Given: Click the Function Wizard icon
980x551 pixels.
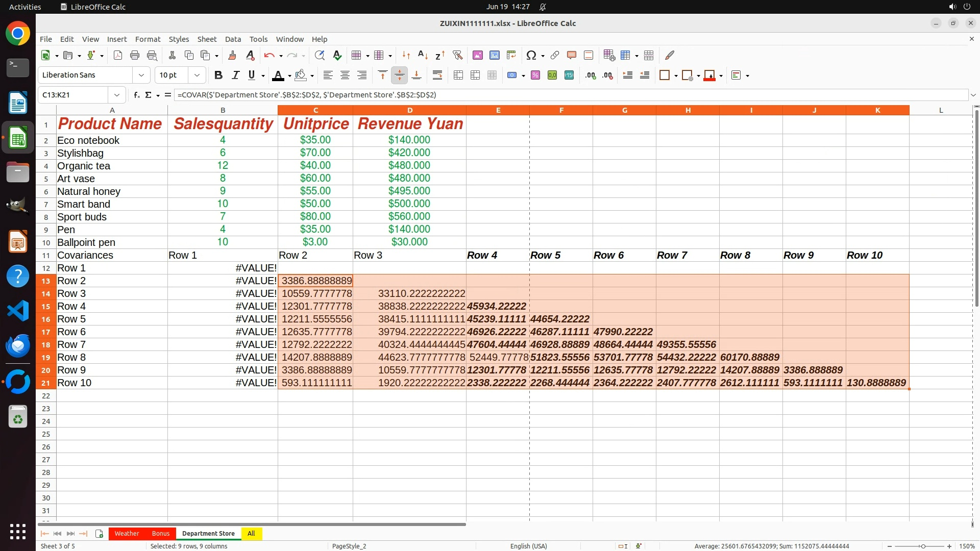Looking at the screenshot, I should (x=136, y=95).
